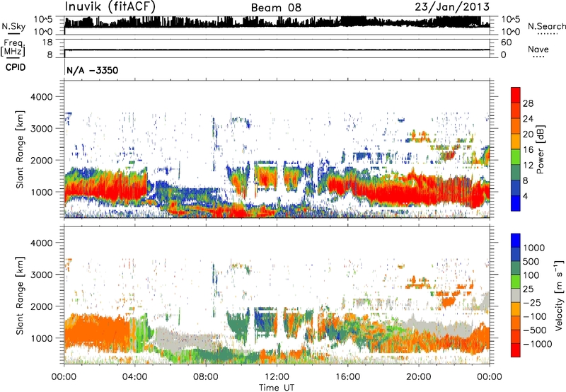Screen dimensions: 566x392
Task: Click the frequency trace line in the Freq panel
Action: click(277, 50)
